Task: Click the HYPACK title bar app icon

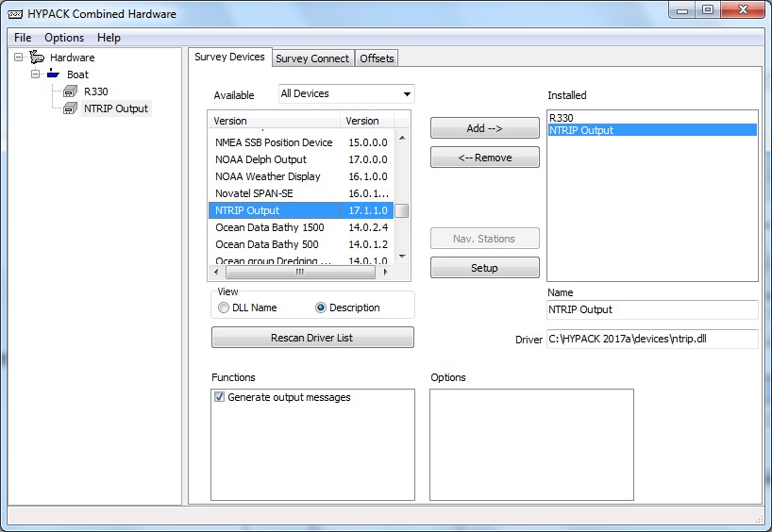Action: [15, 14]
